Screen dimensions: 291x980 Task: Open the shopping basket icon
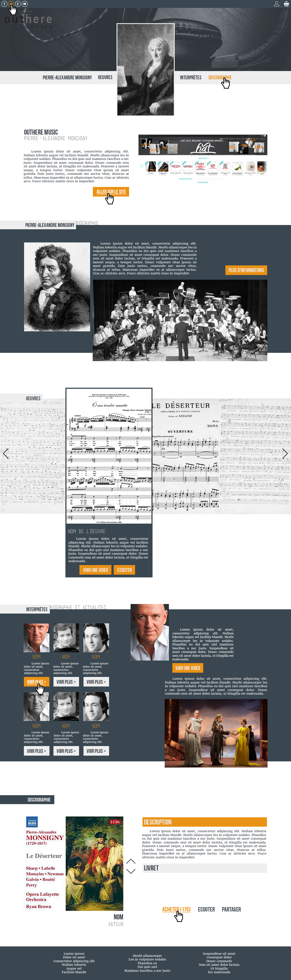[287, 4]
